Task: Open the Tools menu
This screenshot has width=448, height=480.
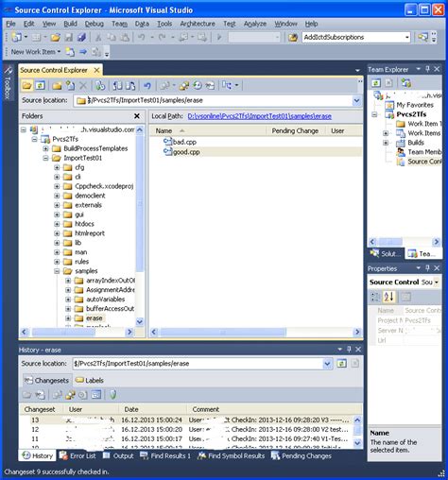Action: pyautogui.click(x=164, y=24)
